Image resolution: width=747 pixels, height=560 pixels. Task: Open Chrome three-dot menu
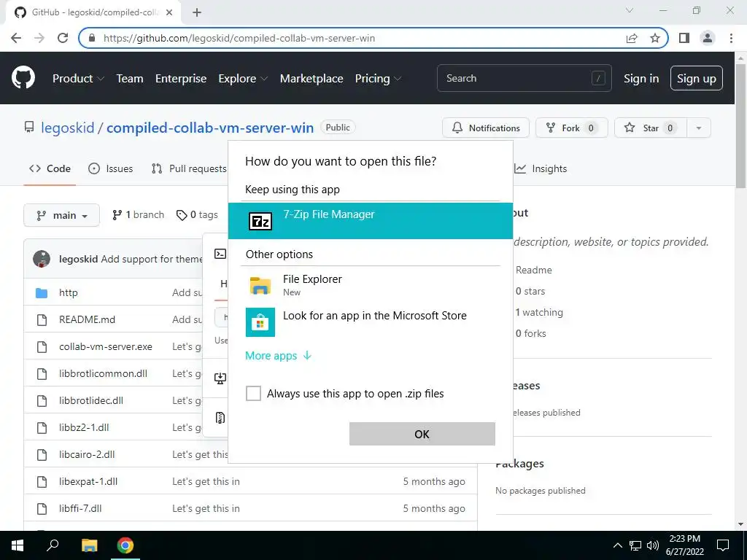[731, 38]
